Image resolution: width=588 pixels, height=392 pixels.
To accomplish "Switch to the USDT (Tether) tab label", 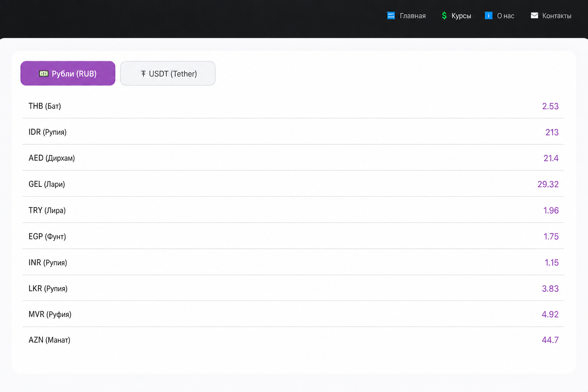I will tap(173, 73).
